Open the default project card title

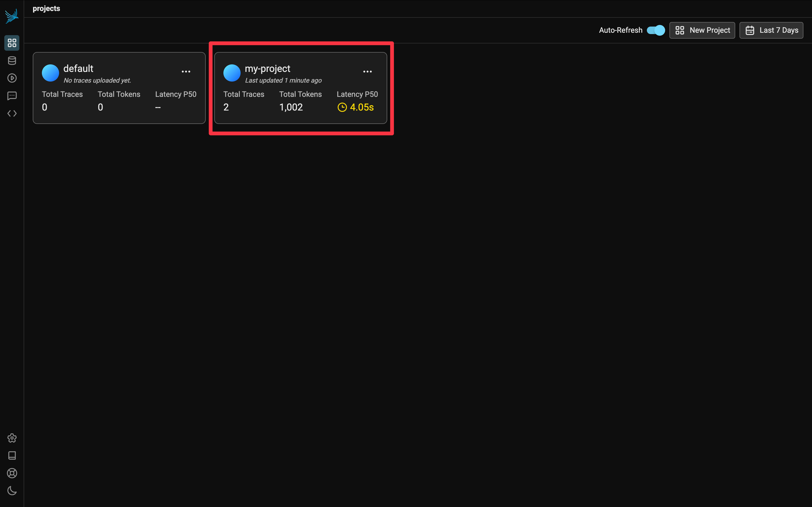[78, 68]
